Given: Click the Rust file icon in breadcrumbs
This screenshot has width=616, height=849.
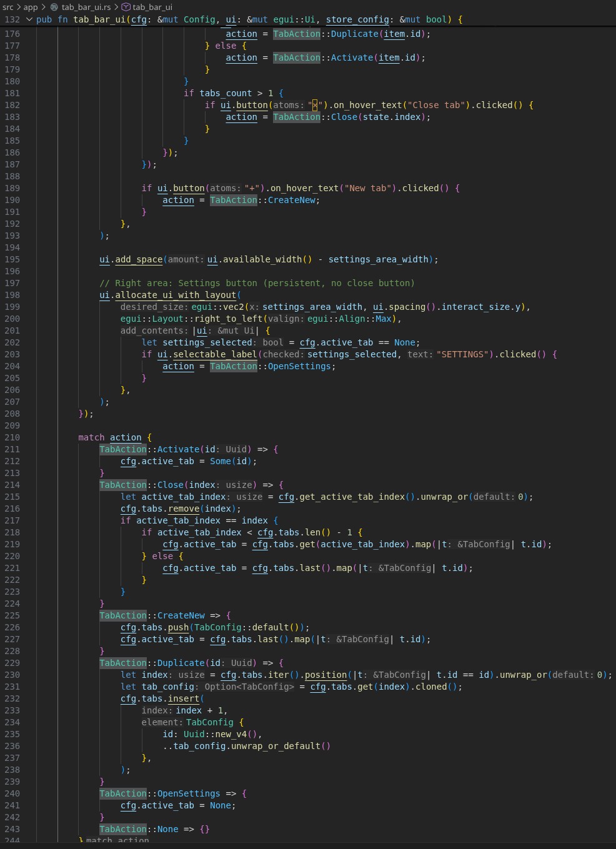Looking at the screenshot, I should click(54, 7).
